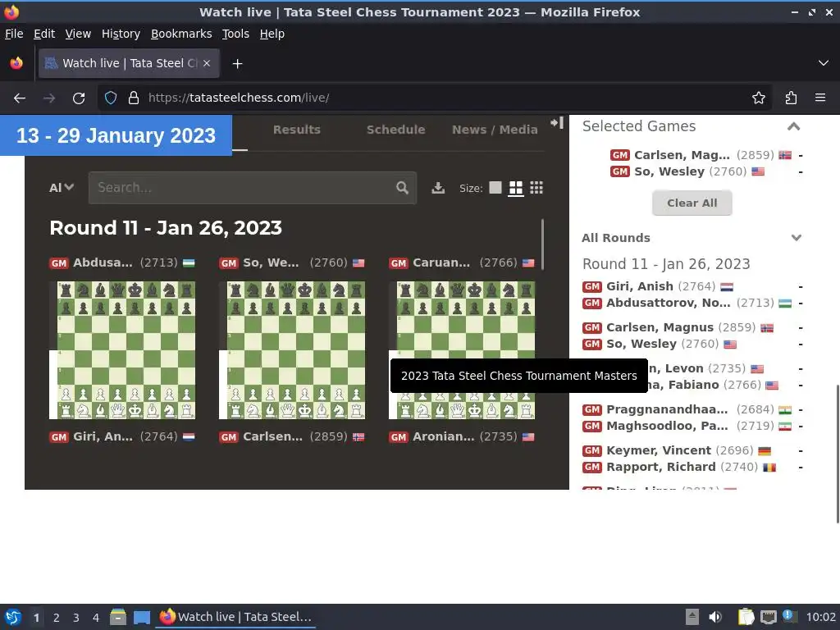Select the three-by-three board size

(536, 188)
